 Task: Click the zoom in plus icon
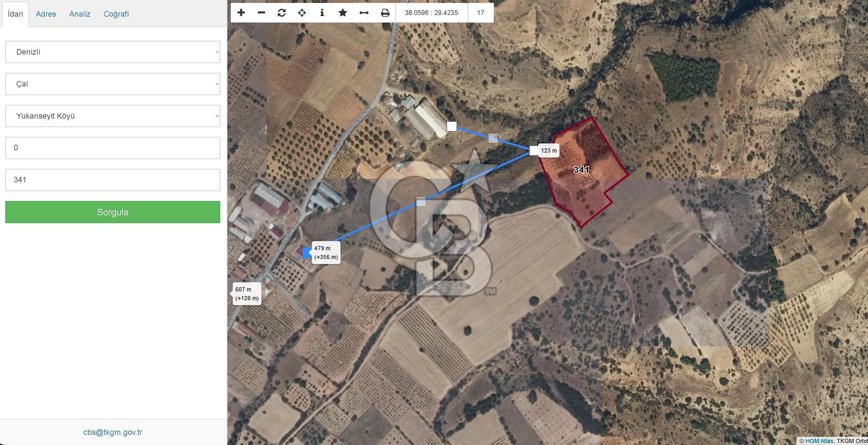[x=241, y=13]
